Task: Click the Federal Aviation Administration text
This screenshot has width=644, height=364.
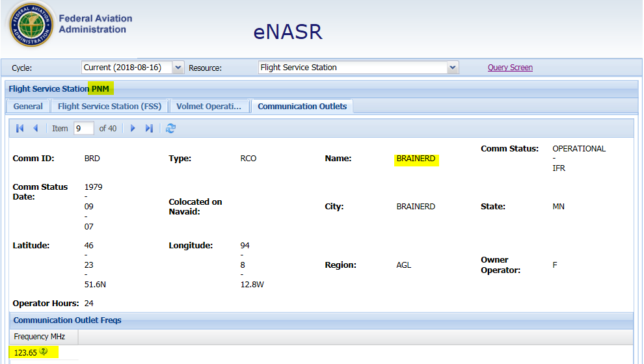Action: click(95, 24)
